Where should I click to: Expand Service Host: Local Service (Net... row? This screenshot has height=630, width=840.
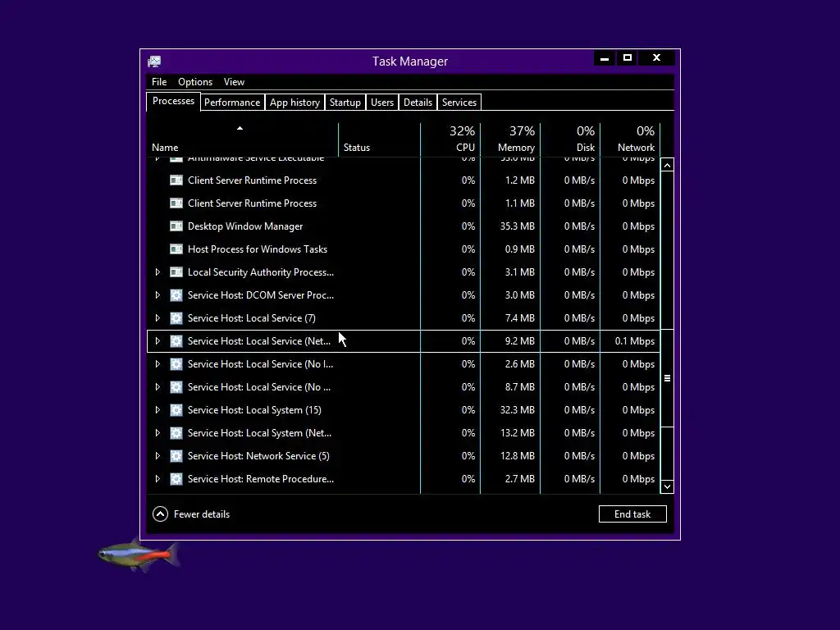[x=157, y=341]
